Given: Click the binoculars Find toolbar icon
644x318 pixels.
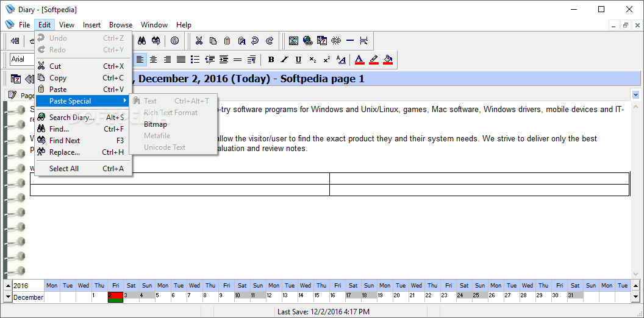Looking at the screenshot, I should click(141, 41).
